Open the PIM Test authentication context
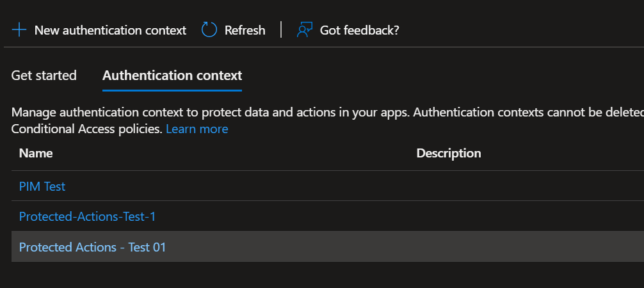This screenshot has width=644, height=288. click(x=42, y=186)
